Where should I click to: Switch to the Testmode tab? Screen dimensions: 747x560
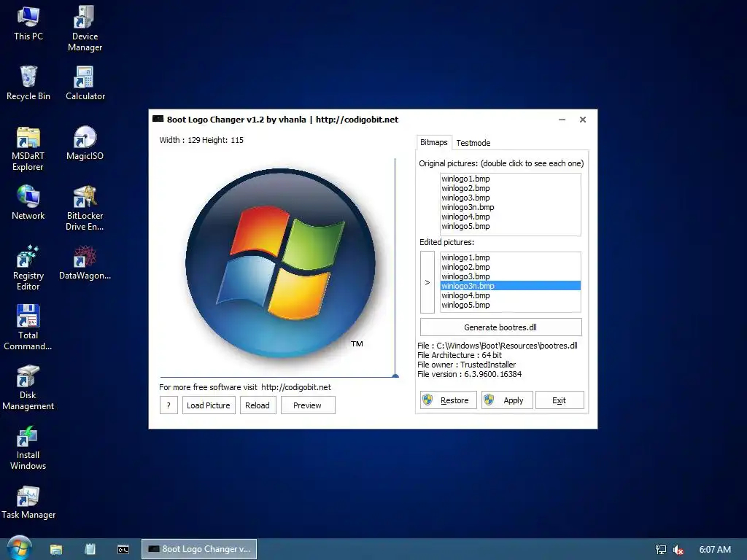pyautogui.click(x=473, y=143)
